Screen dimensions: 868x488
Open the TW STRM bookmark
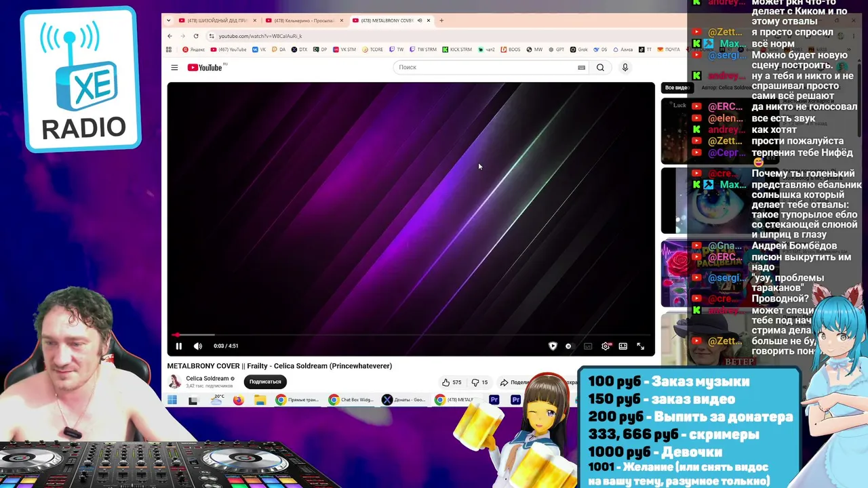422,49
